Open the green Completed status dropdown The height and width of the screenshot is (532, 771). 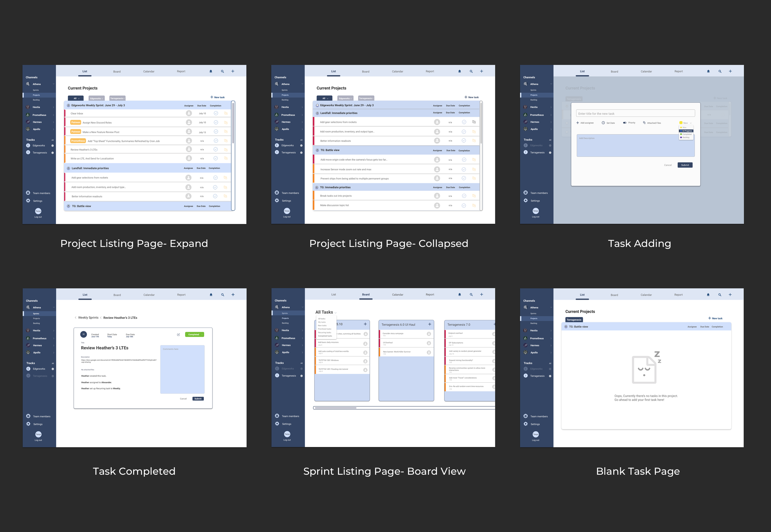195,334
